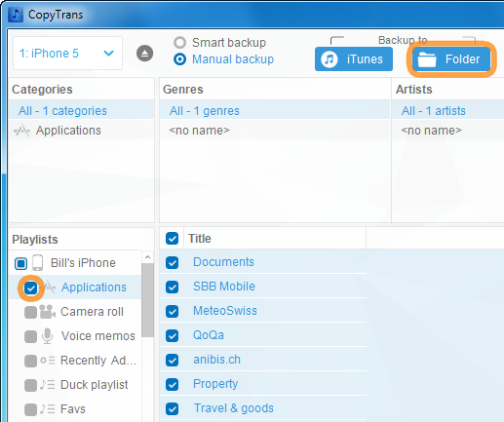Check the Camera roll checkbox
504x422 pixels.
(x=30, y=312)
